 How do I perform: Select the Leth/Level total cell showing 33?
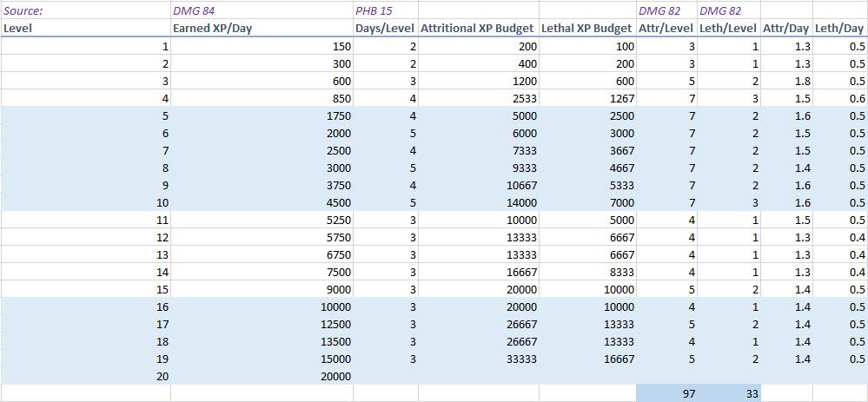729,393
